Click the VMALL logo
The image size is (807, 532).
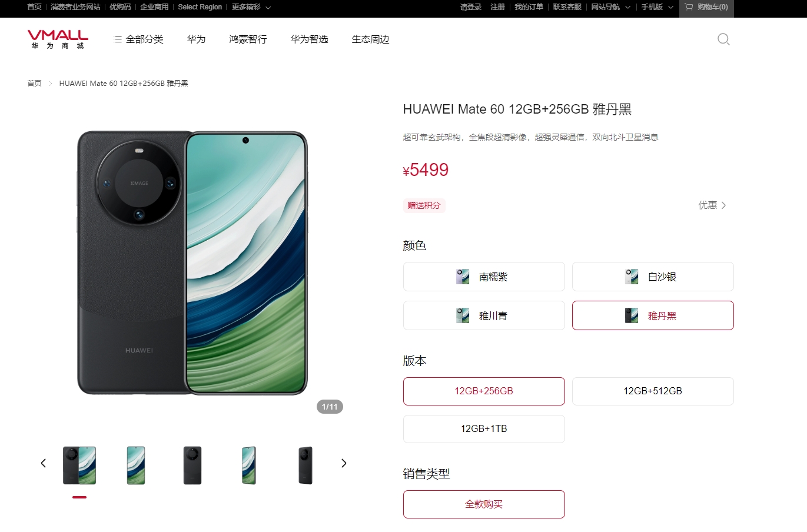point(58,39)
